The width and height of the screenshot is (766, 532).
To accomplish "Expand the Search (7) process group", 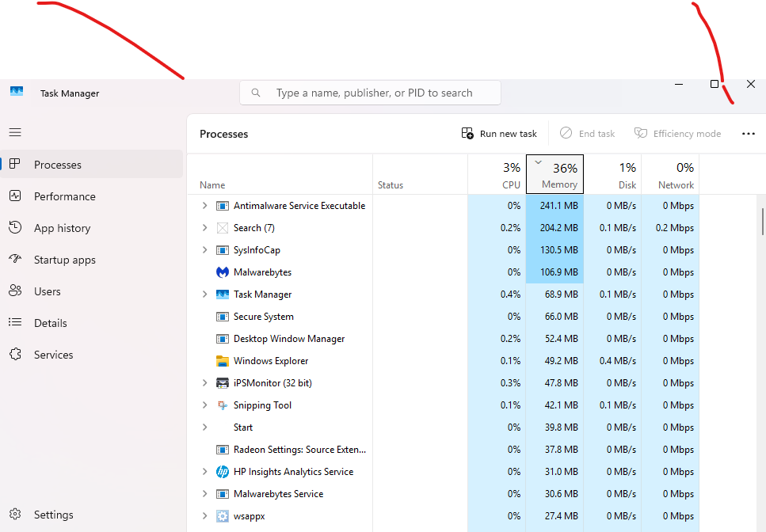I will tap(204, 227).
